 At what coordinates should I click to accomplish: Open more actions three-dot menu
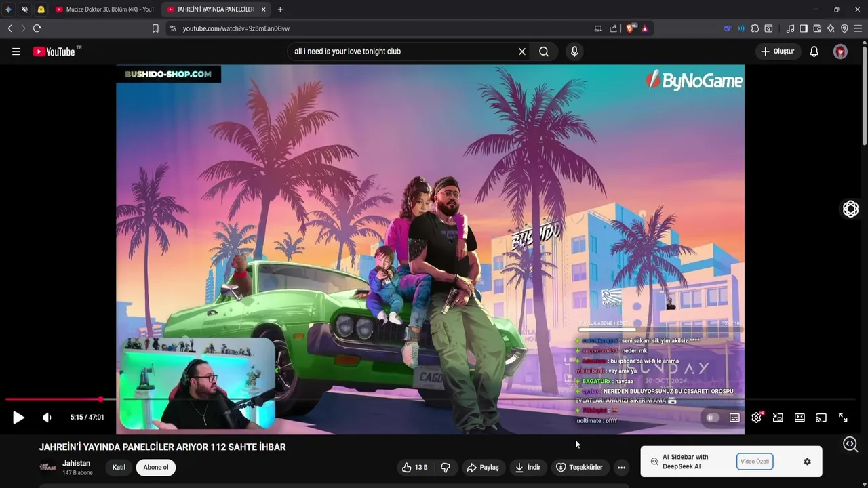(x=621, y=468)
